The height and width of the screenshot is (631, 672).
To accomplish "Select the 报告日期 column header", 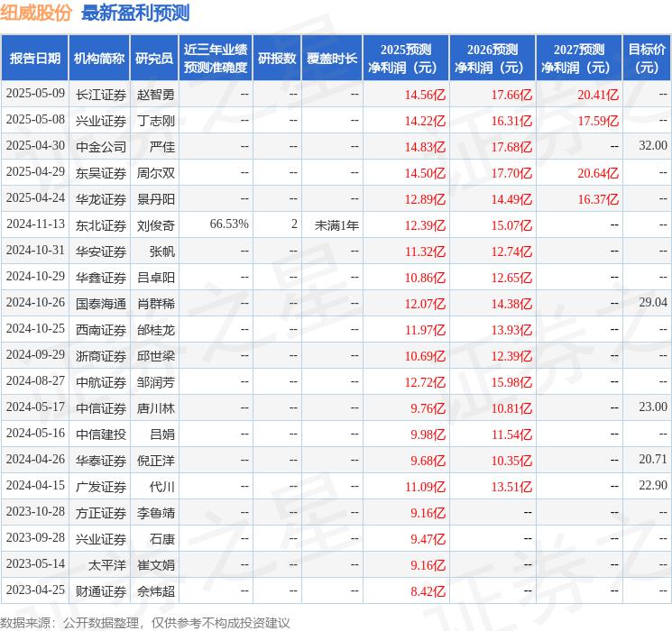I will tap(34, 58).
